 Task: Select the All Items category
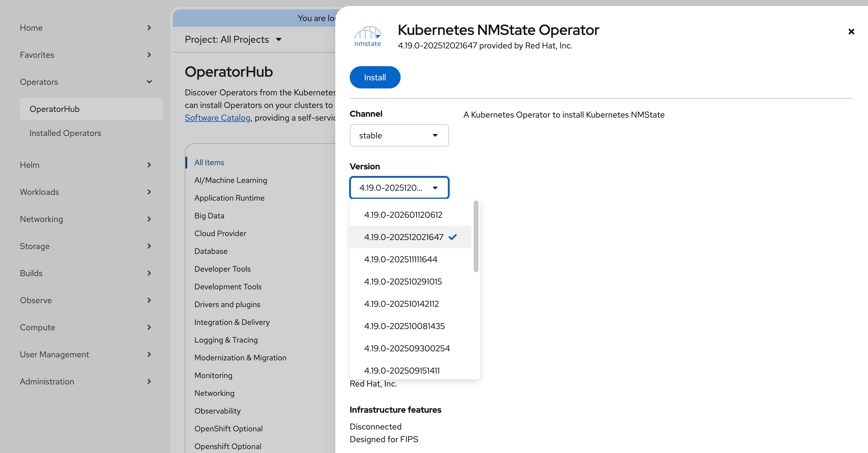tap(209, 162)
